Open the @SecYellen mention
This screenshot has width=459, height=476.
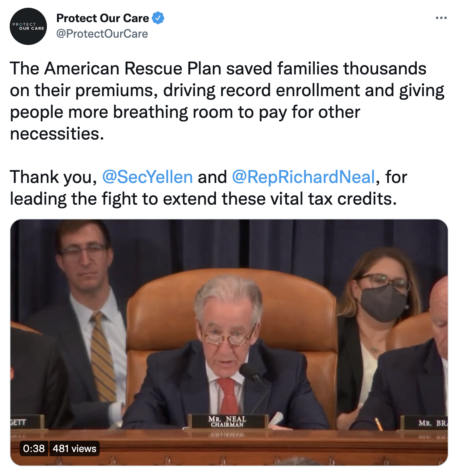[x=147, y=177]
